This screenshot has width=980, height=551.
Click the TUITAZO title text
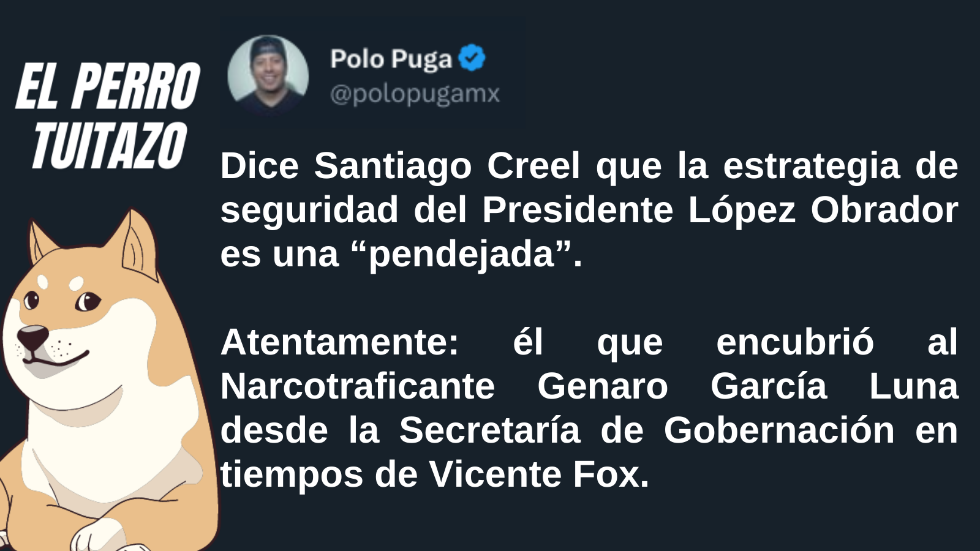coord(109,145)
